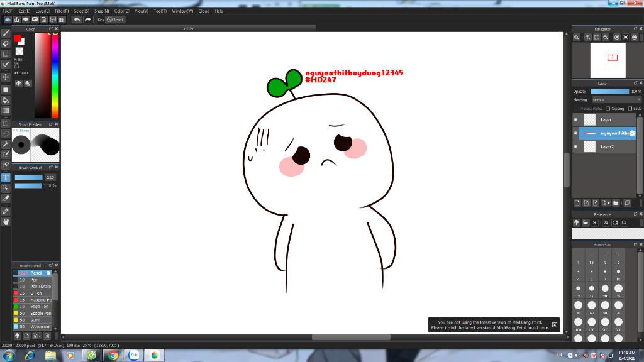Toggle visibility of nguyenthithu text layer
Image resolution: width=644 pixels, height=362 pixels.
(x=575, y=133)
